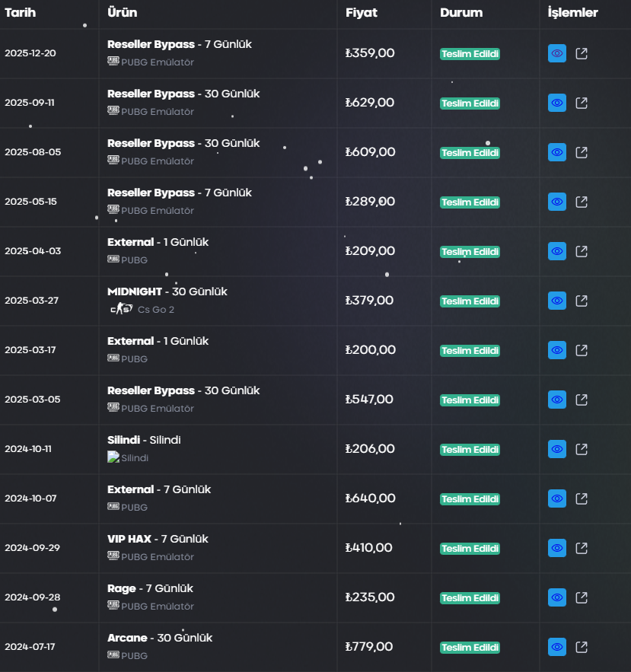
Task: Click the price ₺609,00
Action: (371, 152)
